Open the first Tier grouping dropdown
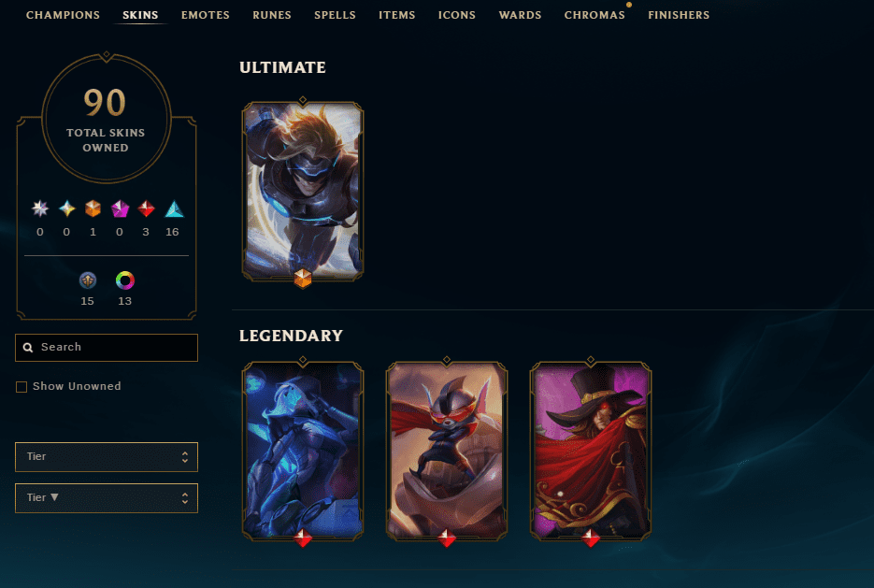Viewport: 874px width, 588px height. [107, 457]
